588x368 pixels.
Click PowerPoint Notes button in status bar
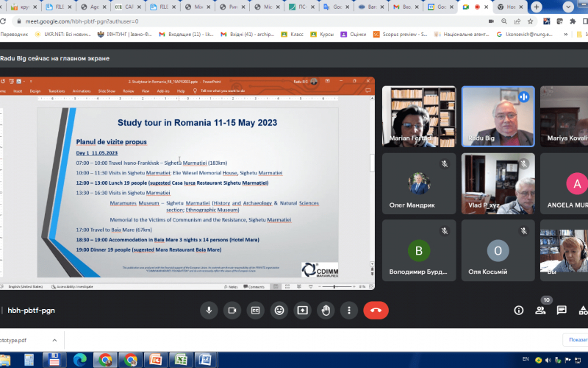(x=231, y=286)
